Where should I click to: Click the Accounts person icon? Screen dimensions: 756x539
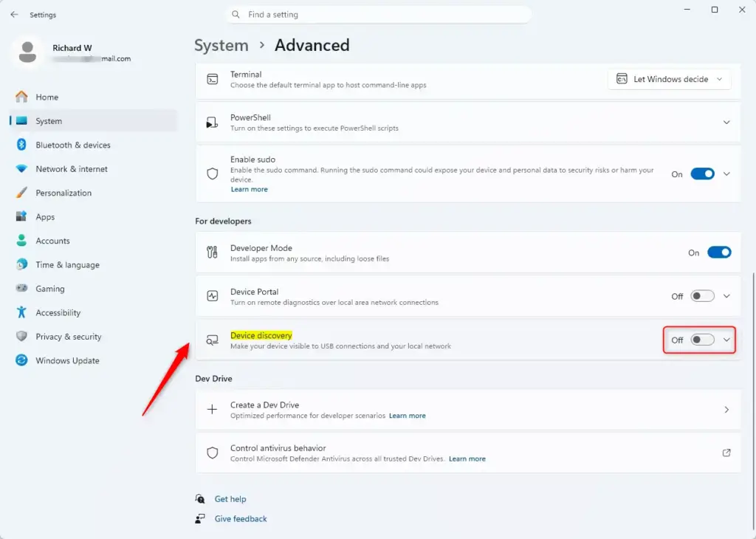(x=21, y=240)
